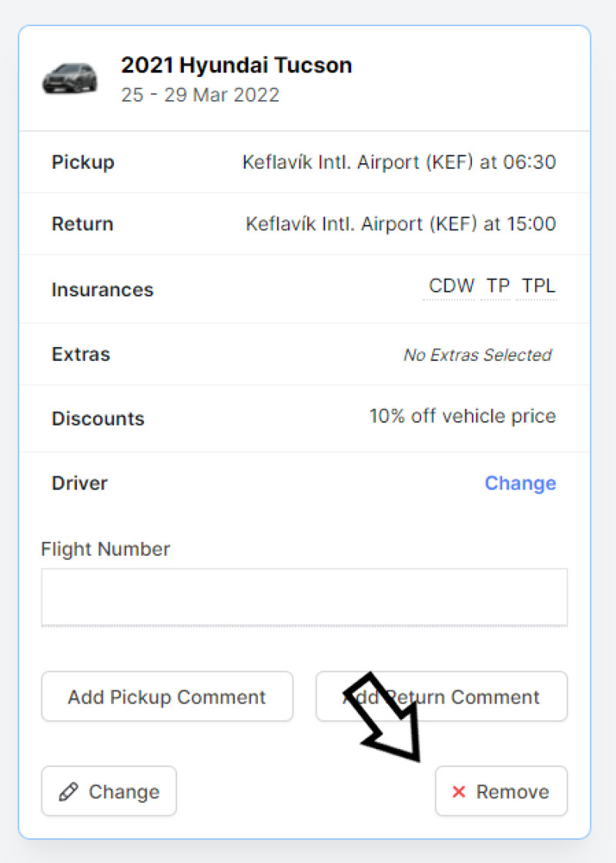
Task: Click the 10% off vehicle price discount
Action: coord(463,416)
